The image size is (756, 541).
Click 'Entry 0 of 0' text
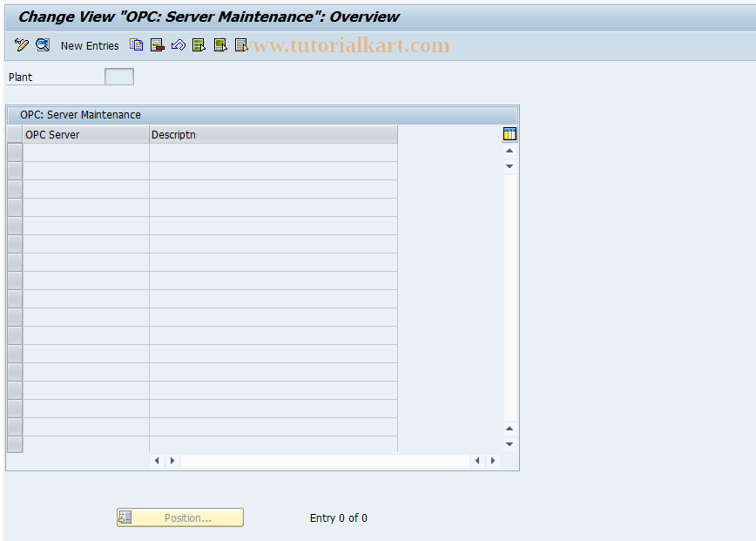click(x=339, y=517)
